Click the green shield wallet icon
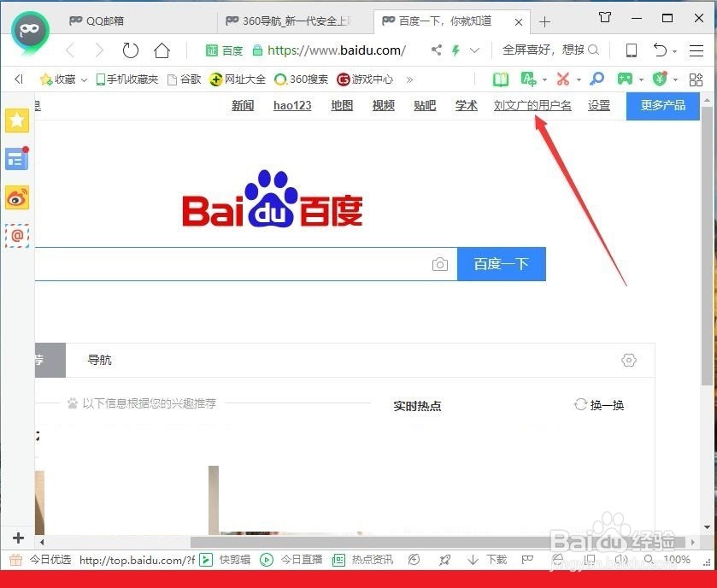The width and height of the screenshot is (717, 588). 660,79
